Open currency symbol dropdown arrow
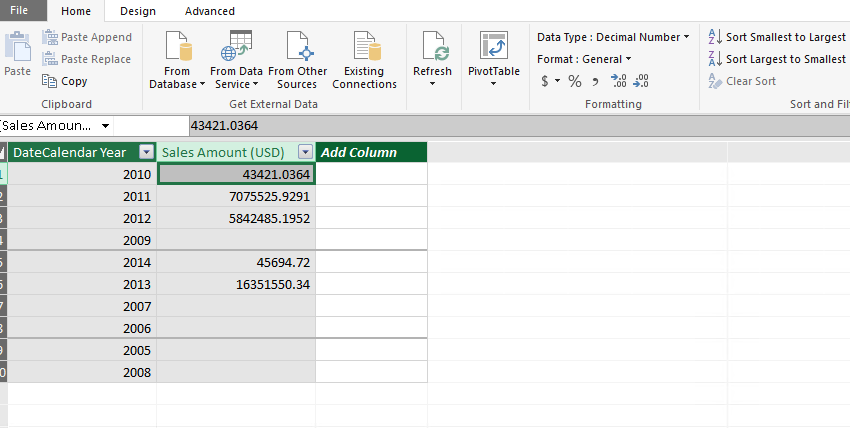The height and width of the screenshot is (428, 850). (x=557, y=81)
